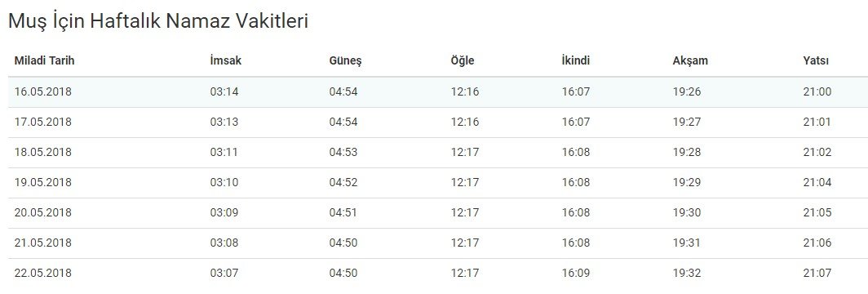Click the 19:30 Akşam time

click(687, 212)
